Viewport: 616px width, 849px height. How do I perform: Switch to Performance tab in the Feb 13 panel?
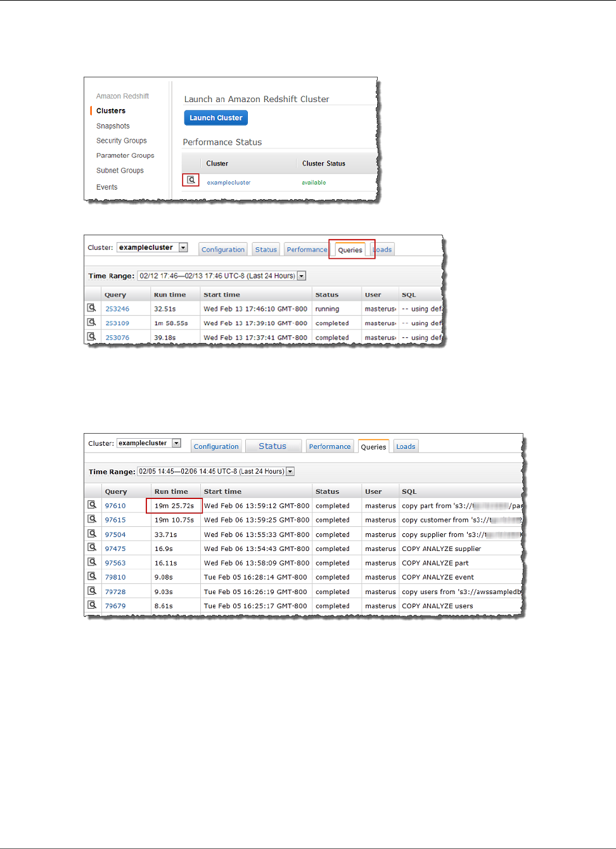(x=307, y=250)
